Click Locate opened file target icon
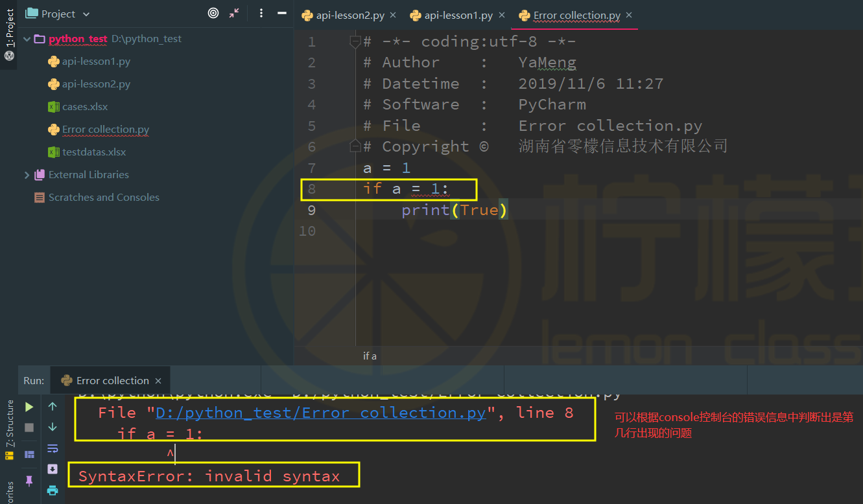This screenshot has width=863, height=504. pyautogui.click(x=213, y=14)
